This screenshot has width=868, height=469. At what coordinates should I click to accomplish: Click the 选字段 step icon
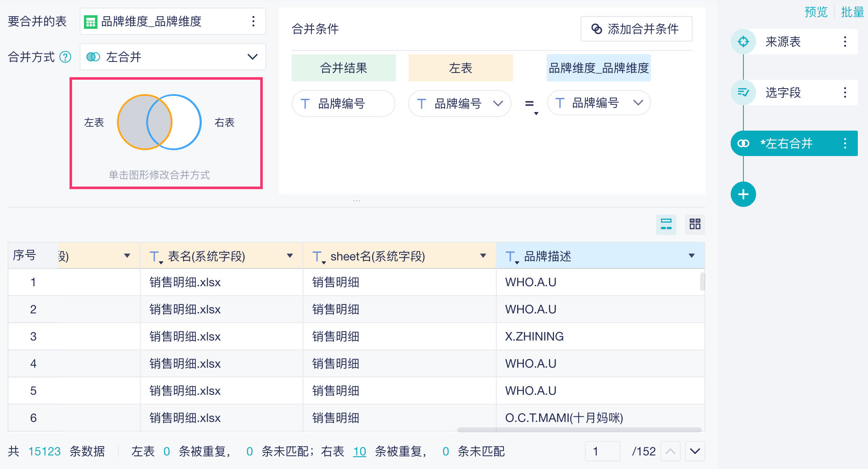(x=743, y=92)
